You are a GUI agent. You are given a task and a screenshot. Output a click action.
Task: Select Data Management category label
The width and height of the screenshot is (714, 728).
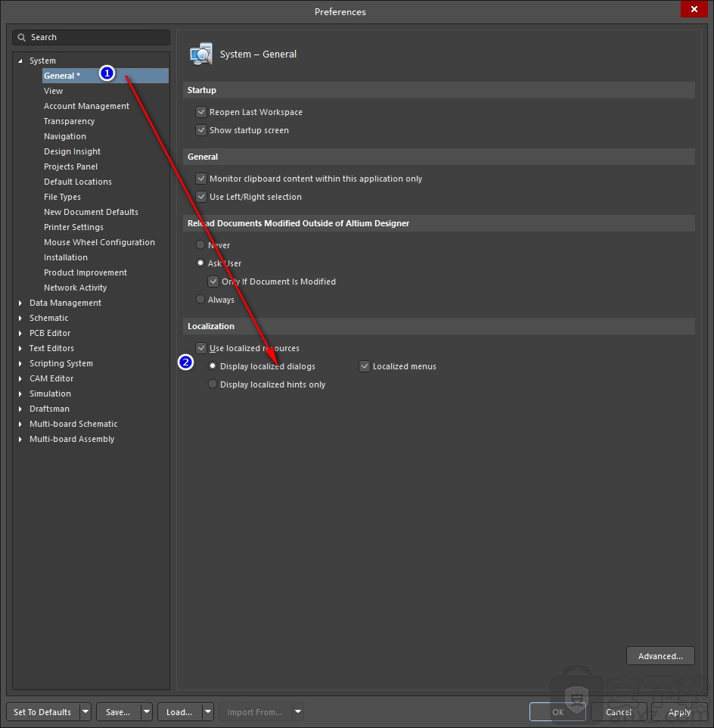pyautogui.click(x=65, y=303)
